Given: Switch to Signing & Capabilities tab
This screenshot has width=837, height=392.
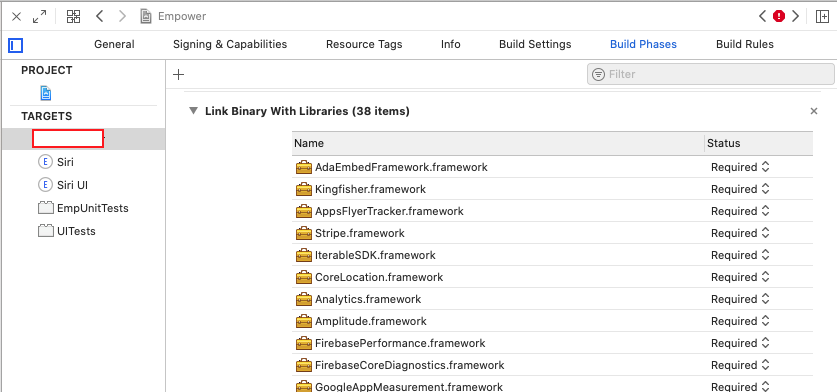Looking at the screenshot, I should click(230, 44).
